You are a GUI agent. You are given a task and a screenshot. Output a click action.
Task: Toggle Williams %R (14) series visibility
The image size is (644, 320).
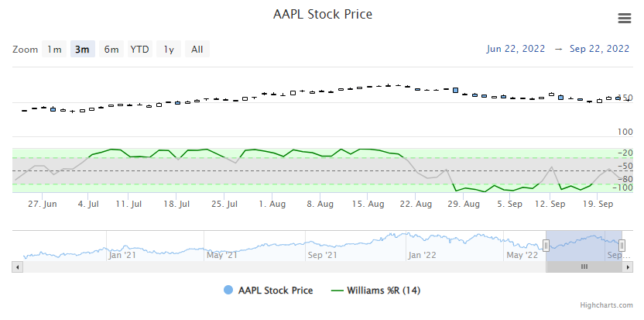384,291
